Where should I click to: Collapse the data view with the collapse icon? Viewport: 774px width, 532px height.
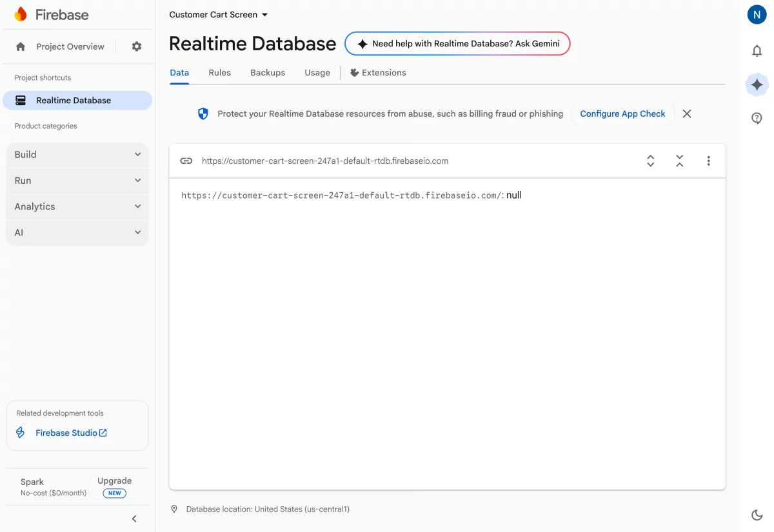tap(679, 161)
